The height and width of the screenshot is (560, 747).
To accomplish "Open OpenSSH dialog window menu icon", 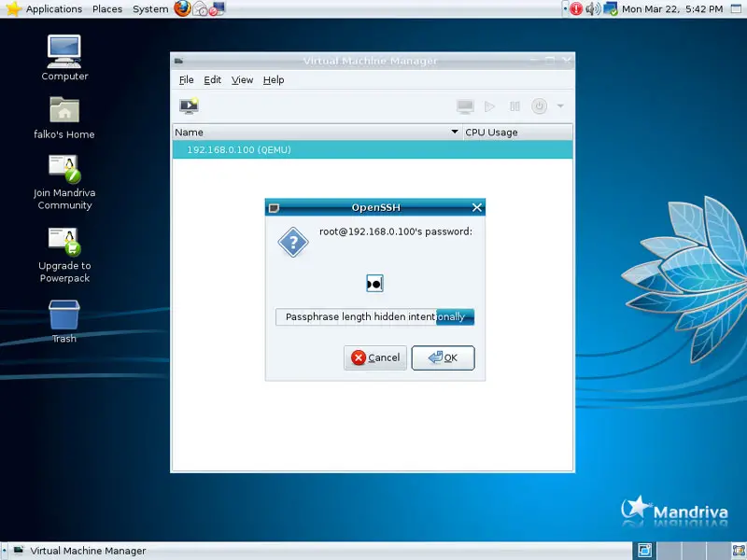I will [x=274, y=208].
